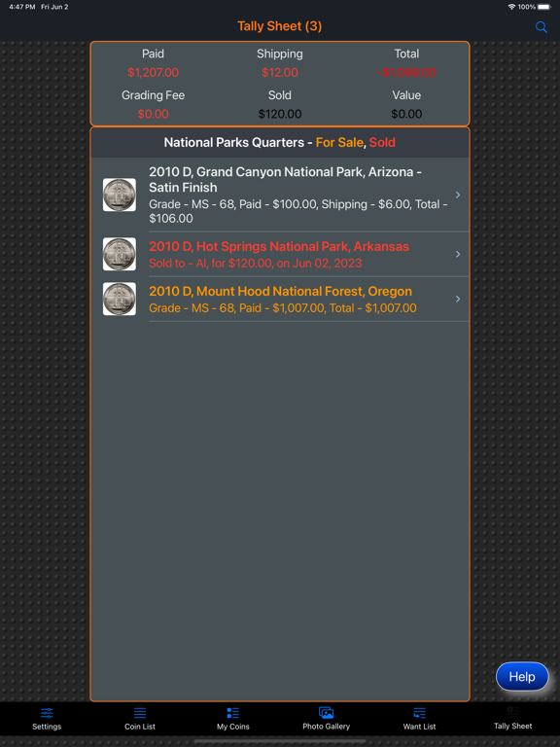This screenshot has height=747, width=560.
Task: Open Hot Springs coin thumbnail image
Action: click(120, 254)
